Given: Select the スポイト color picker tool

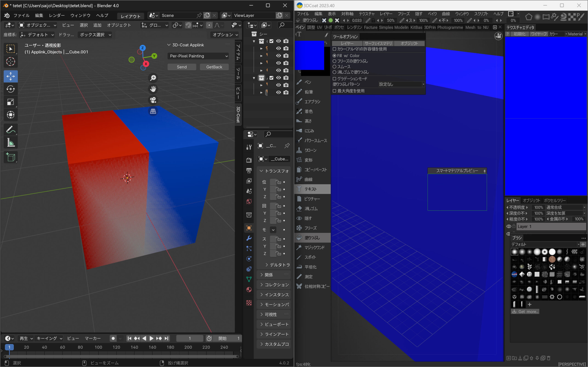Looking at the screenshot, I should click(310, 257).
